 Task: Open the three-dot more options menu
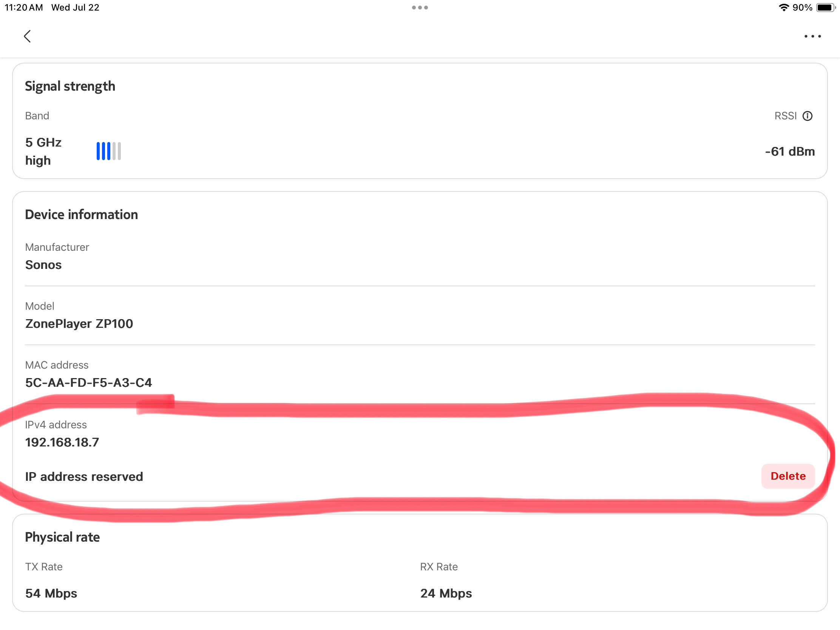(x=812, y=37)
